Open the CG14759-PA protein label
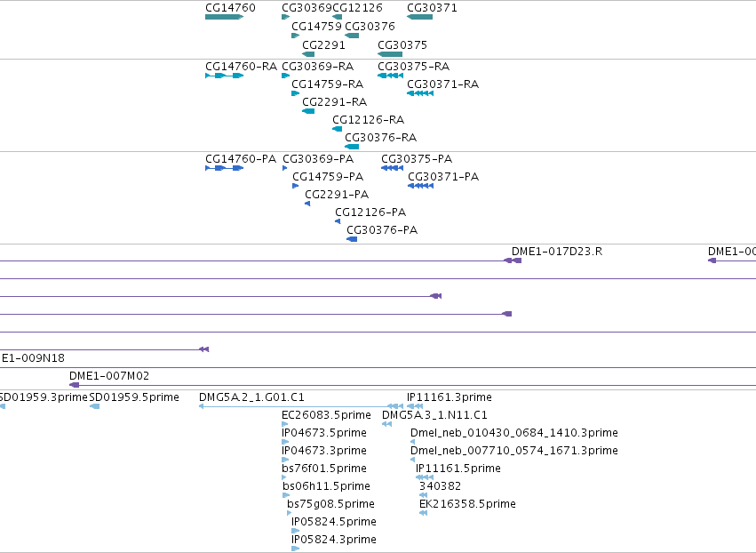This screenshot has width=756, height=553. [328, 177]
